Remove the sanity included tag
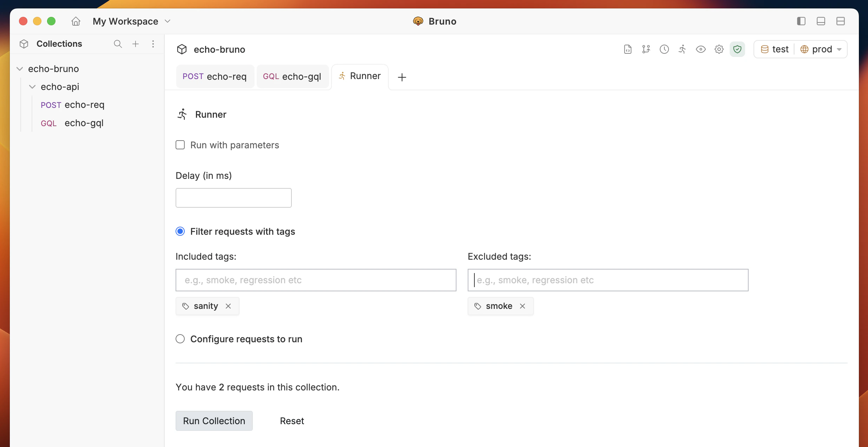The image size is (868, 447). coord(228,306)
